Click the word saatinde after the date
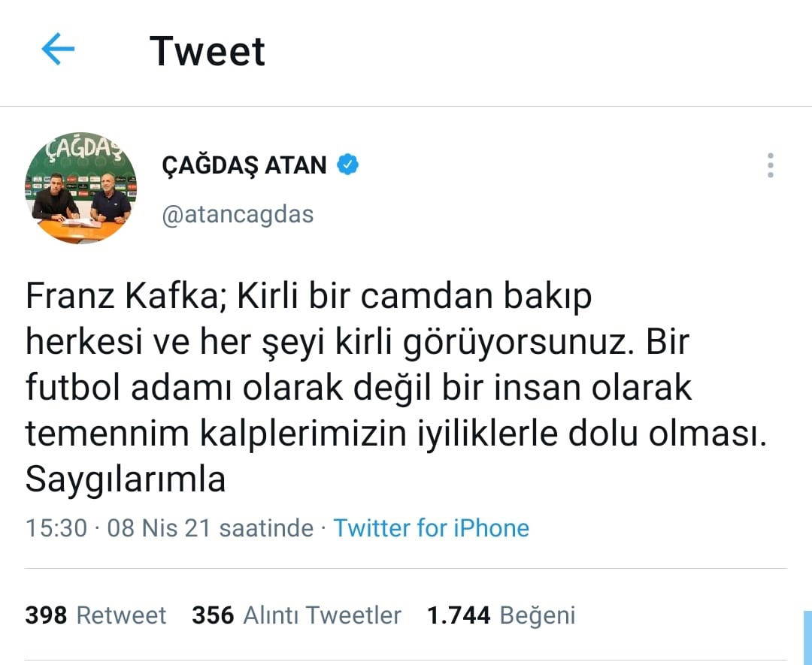 266,528
